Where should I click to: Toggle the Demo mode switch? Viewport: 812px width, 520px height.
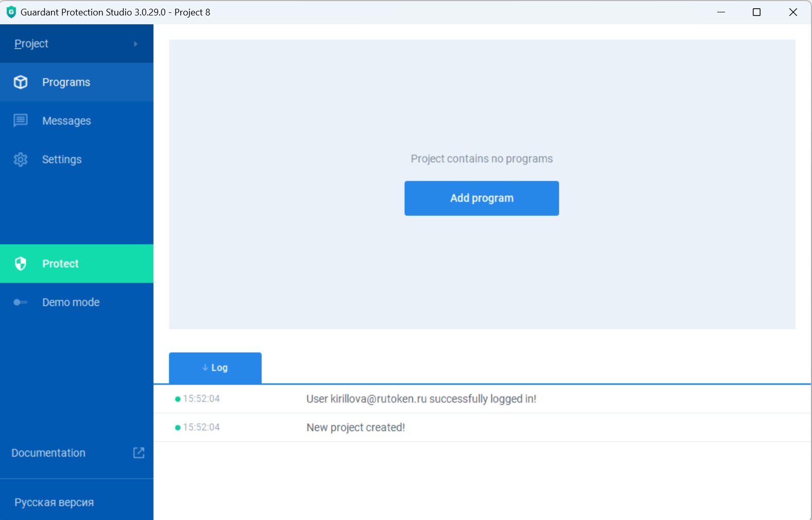click(21, 302)
